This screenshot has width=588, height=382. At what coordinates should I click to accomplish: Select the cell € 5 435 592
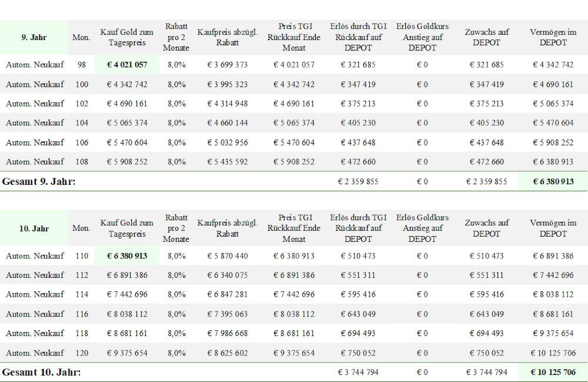pyautogui.click(x=227, y=162)
